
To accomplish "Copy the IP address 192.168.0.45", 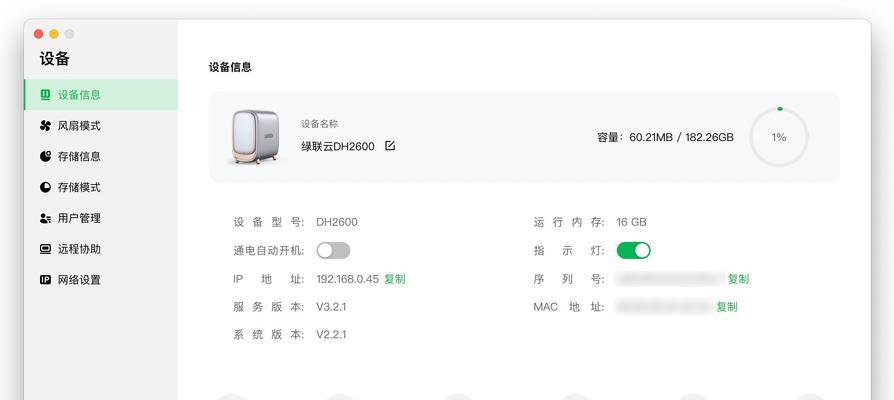I will pyautogui.click(x=395, y=279).
